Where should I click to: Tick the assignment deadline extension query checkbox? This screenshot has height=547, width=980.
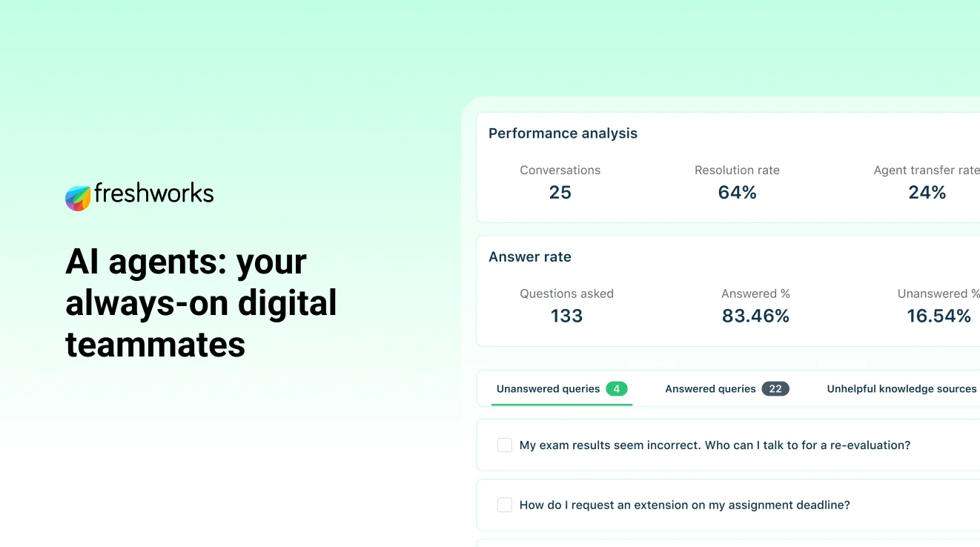[505, 505]
